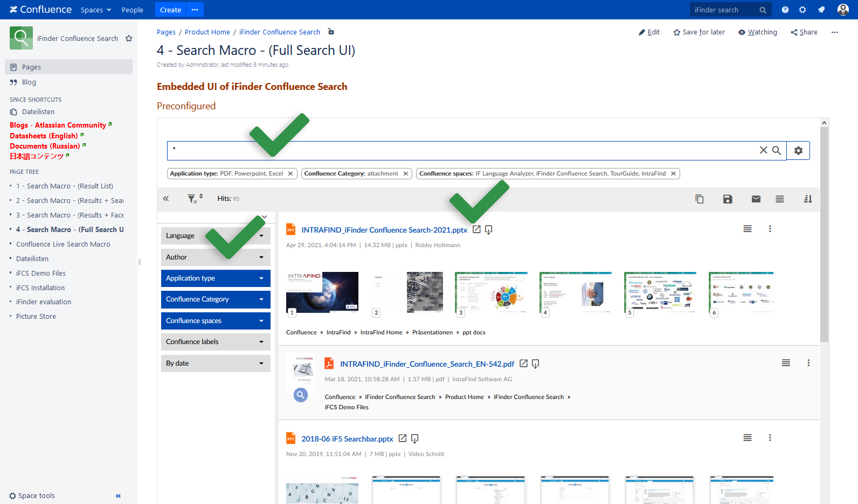Viewport: 858px width, 504px height.
Task: Expand the By date facet
Action: pyautogui.click(x=216, y=363)
